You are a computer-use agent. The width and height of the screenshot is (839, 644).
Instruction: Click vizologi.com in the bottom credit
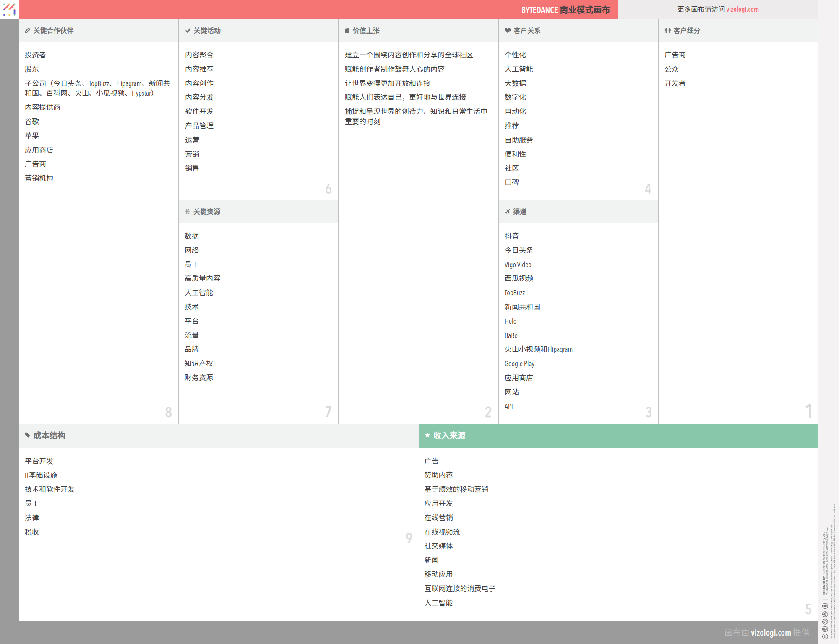tap(771, 632)
